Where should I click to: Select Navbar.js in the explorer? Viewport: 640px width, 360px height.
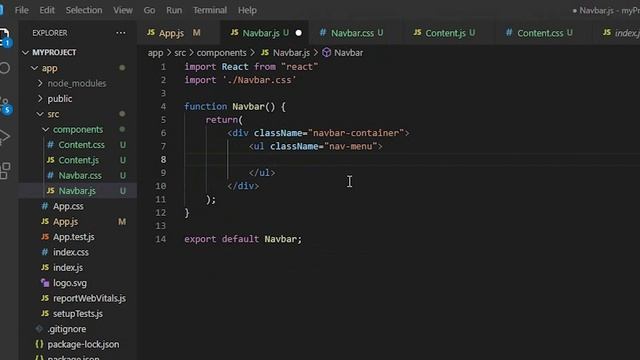[77, 191]
